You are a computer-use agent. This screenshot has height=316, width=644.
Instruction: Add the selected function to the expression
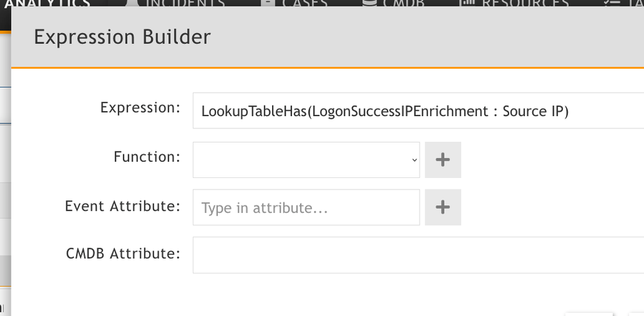pos(443,160)
